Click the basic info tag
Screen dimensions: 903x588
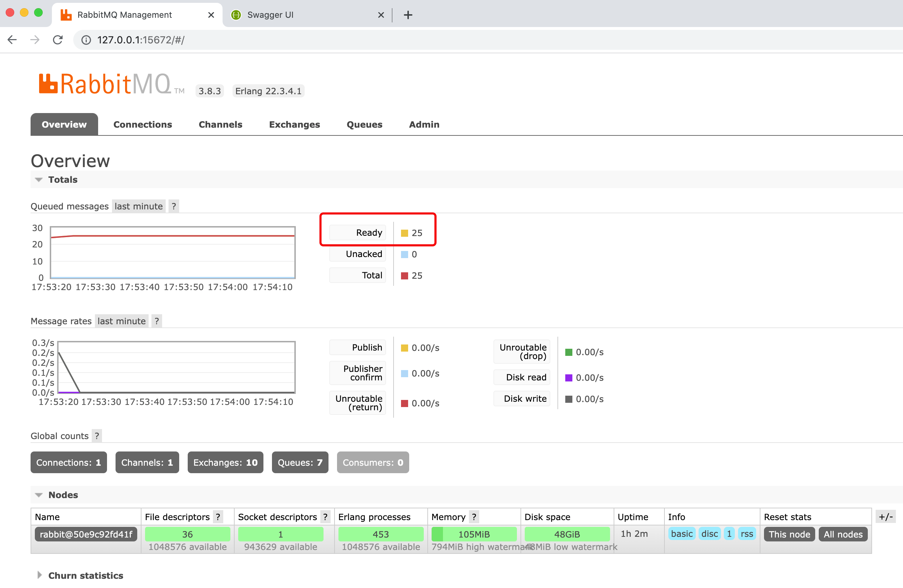coord(682,534)
